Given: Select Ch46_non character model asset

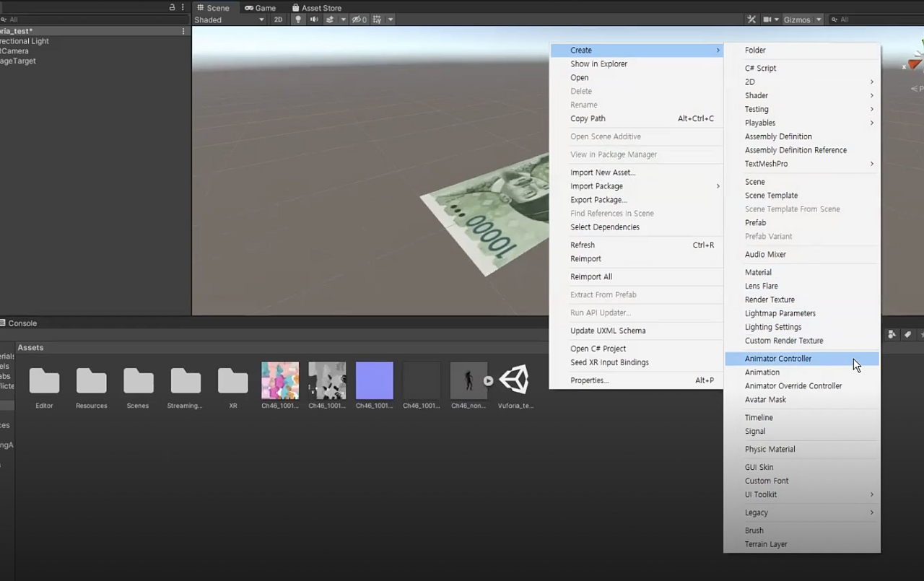Looking at the screenshot, I should (x=468, y=380).
